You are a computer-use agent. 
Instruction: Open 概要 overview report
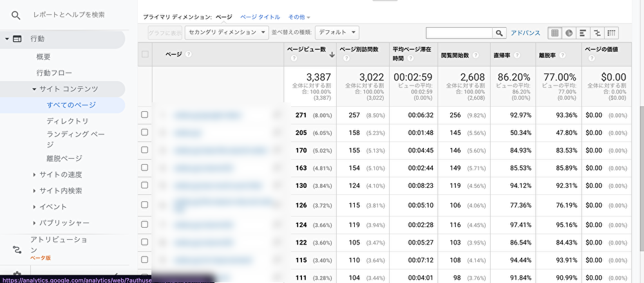[x=44, y=57]
